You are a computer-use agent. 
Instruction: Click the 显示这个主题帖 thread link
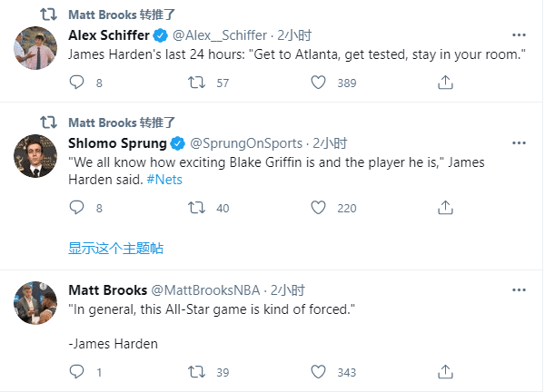pos(115,248)
